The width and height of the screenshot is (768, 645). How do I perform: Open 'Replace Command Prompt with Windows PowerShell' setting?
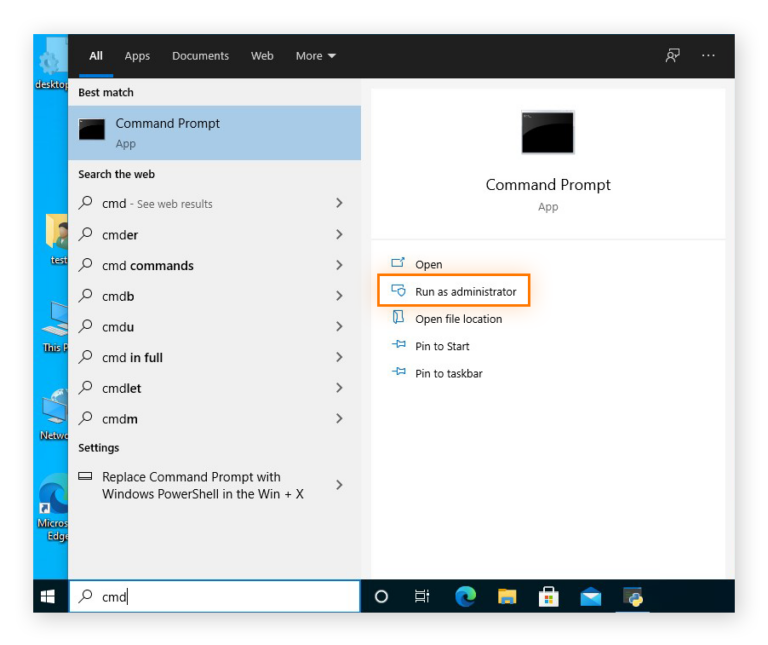click(x=215, y=485)
